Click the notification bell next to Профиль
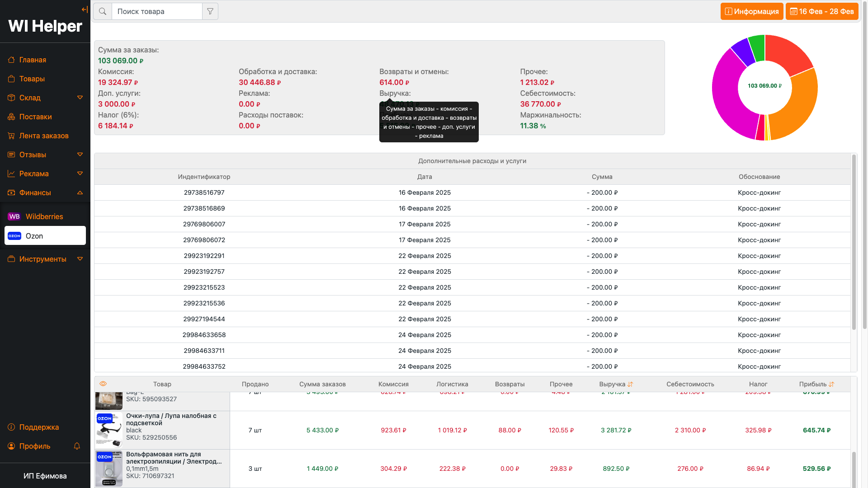The width and height of the screenshot is (868, 488). click(77, 446)
